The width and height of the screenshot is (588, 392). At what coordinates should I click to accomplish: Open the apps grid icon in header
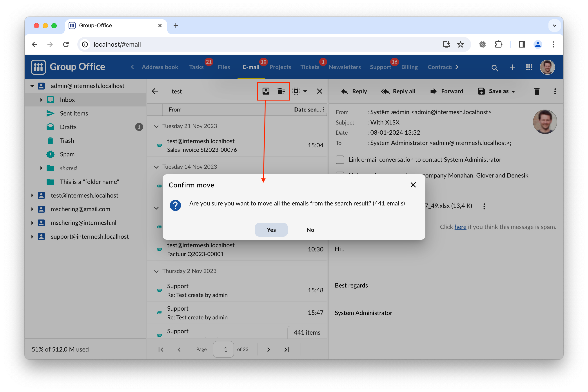[x=529, y=67]
